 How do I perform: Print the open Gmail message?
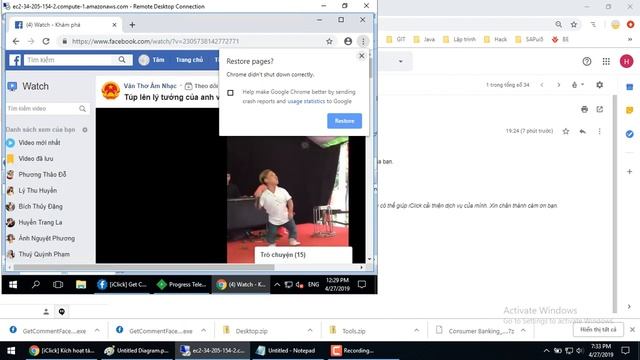[584, 109]
